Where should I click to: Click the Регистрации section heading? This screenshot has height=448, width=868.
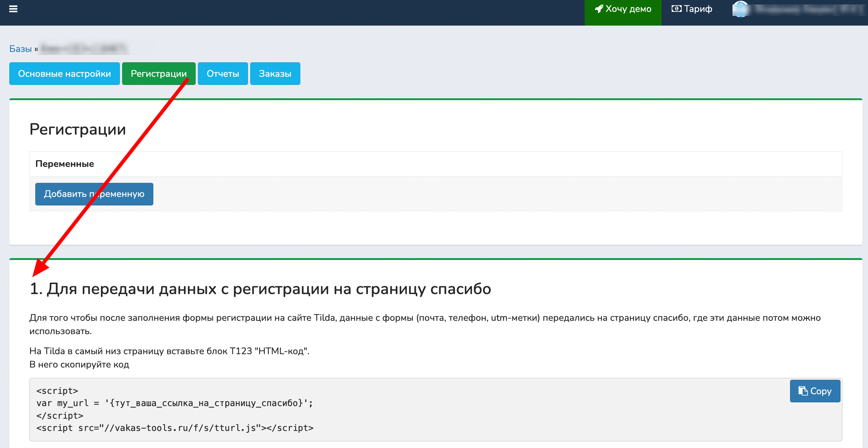(78, 129)
